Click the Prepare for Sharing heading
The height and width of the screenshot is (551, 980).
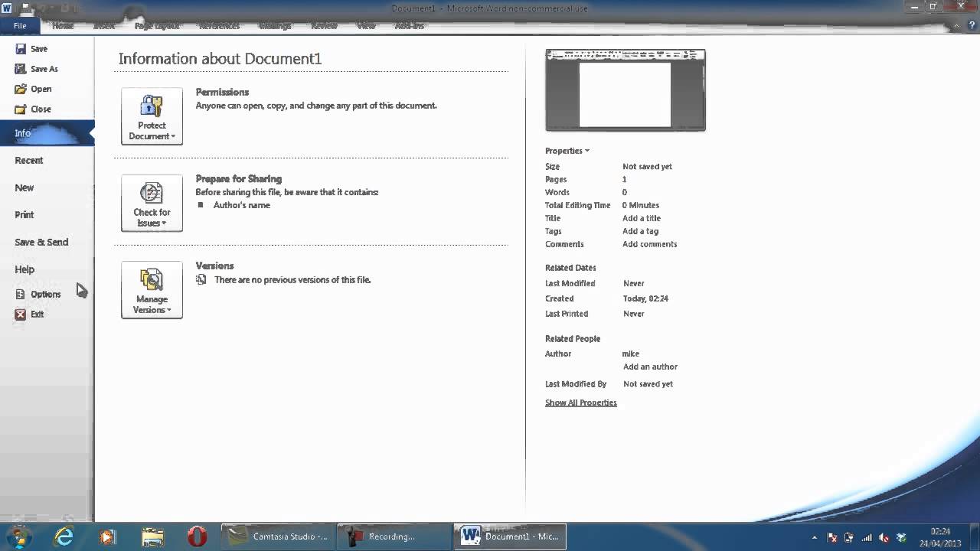[x=239, y=179]
